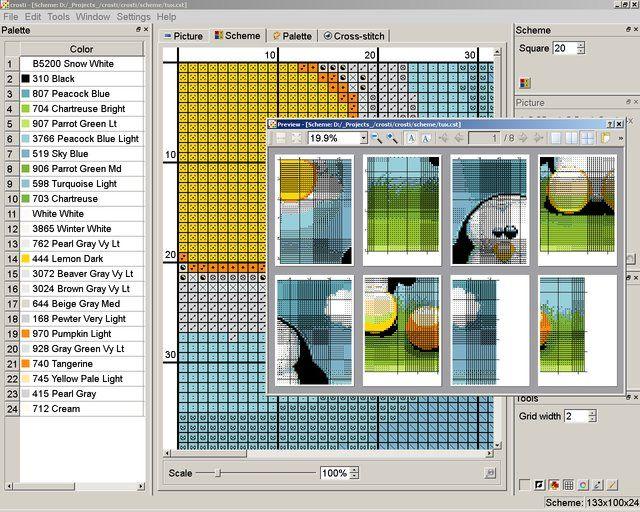The height and width of the screenshot is (512, 640).
Task: Click the zoom in magnifier in Preview
Action: 392,138
